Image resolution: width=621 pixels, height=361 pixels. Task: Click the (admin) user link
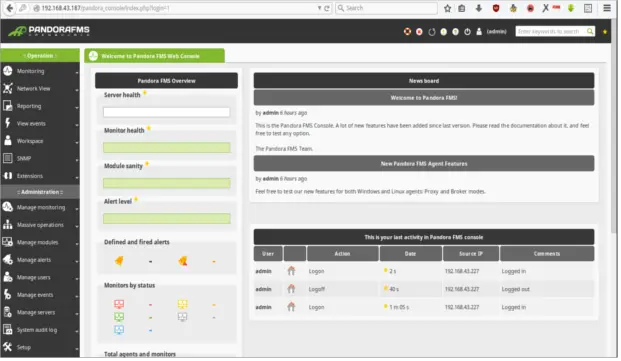[x=496, y=32]
